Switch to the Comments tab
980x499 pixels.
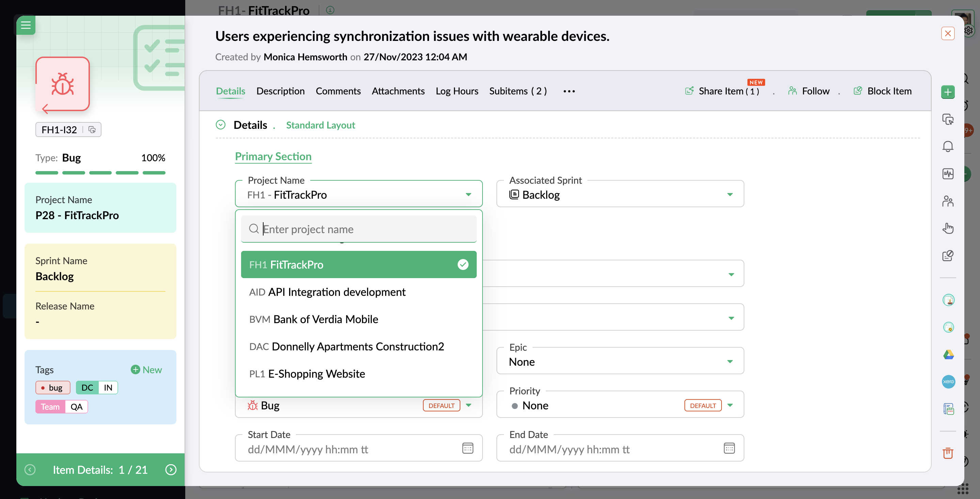[338, 91]
